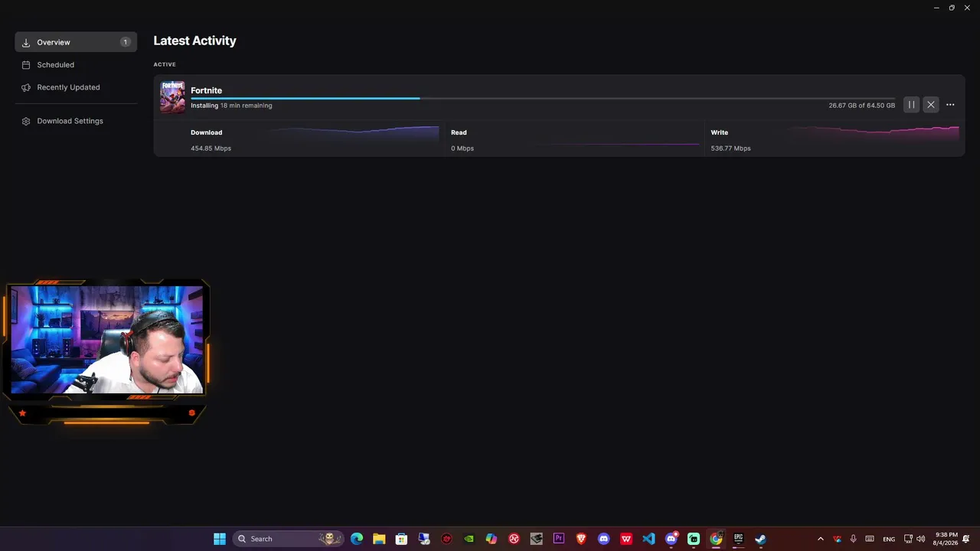
Task: Open Google Chrome from the taskbar
Action: pos(716,539)
